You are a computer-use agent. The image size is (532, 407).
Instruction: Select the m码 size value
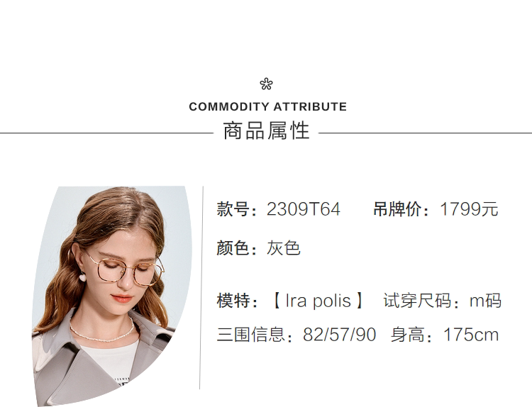[x=485, y=301]
